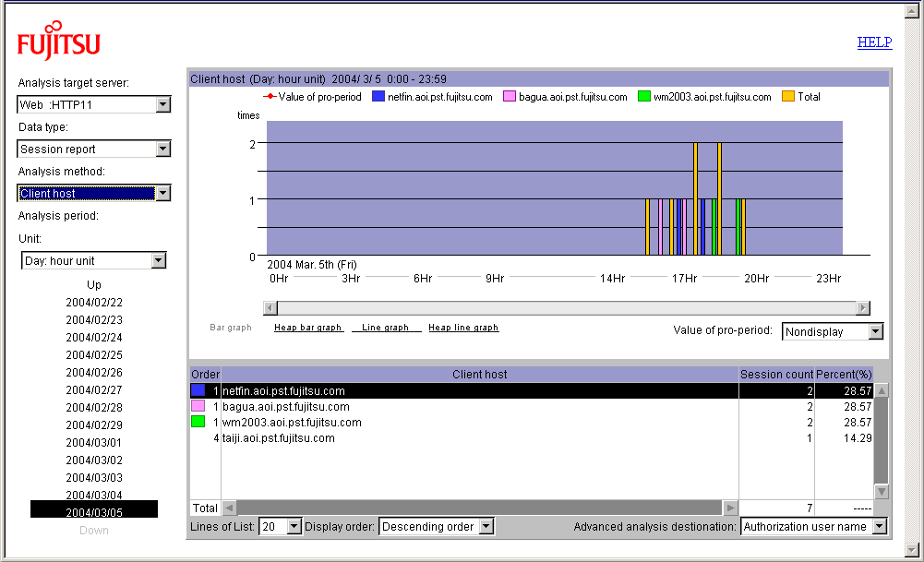Select the netfin.aoi.pst.fujitsu.com table row
This screenshot has width=924, height=562.
point(532,390)
